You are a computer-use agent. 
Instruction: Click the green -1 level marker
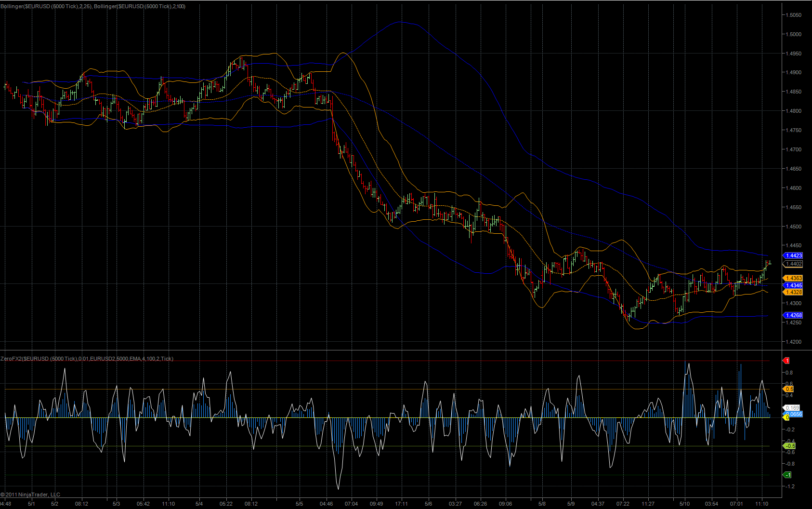[788, 475]
